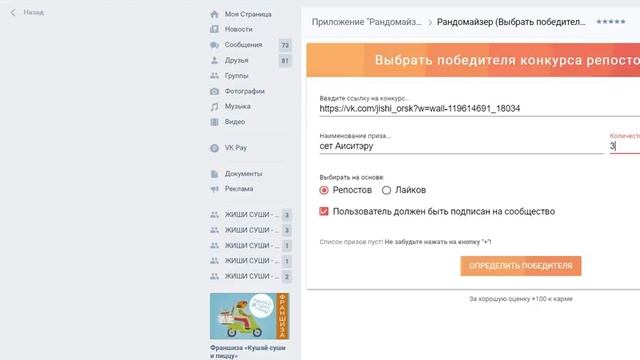Open Новости in the sidebar
Viewport: 640px width, 360px height.
pos(238,29)
